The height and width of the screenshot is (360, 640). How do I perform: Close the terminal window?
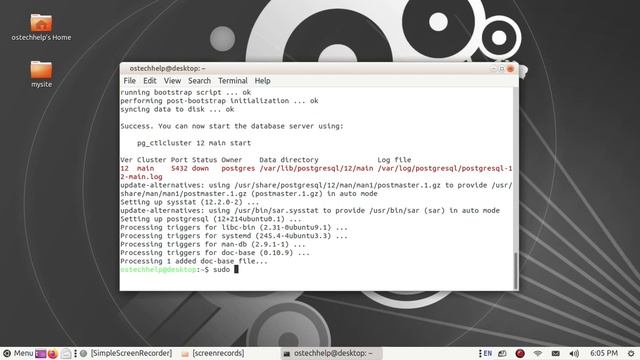510,69
